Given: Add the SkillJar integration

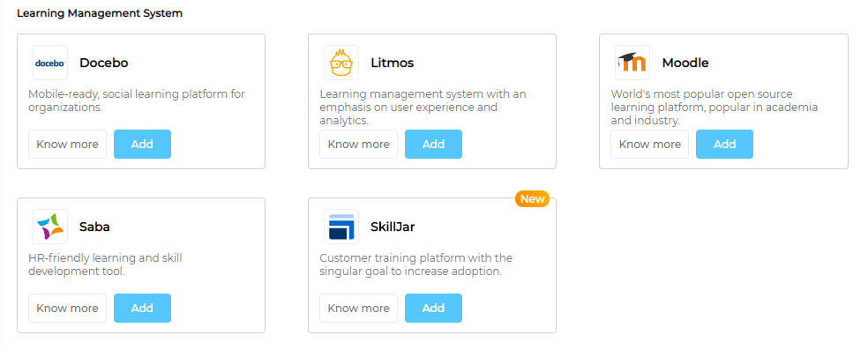Looking at the screenshot, I should (433, 308).
